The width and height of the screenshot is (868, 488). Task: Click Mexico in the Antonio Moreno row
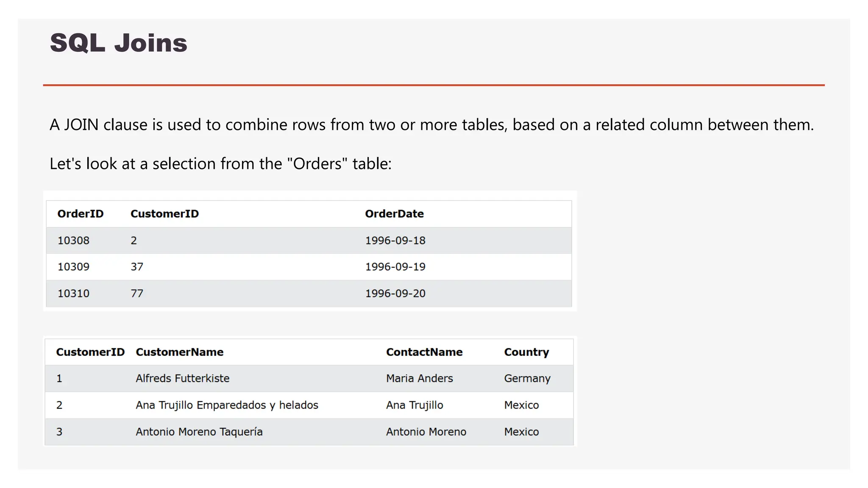click(x=521, y=432)
